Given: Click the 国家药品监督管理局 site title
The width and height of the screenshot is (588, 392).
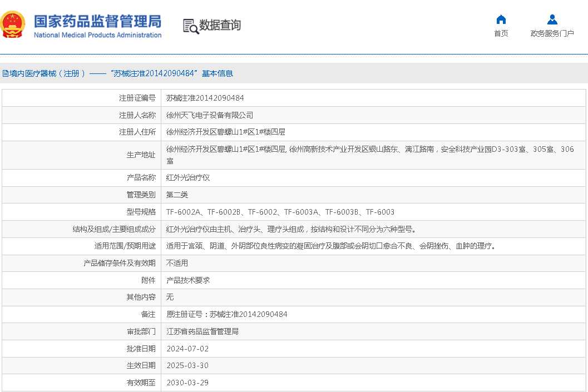Looking at the screenshot, I should point(97,21).
